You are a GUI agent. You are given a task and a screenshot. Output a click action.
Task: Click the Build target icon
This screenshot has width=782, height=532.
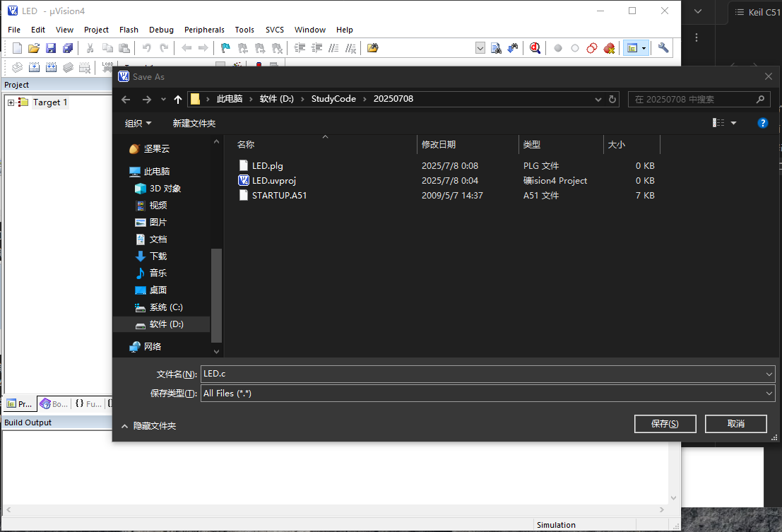point(33,68)
